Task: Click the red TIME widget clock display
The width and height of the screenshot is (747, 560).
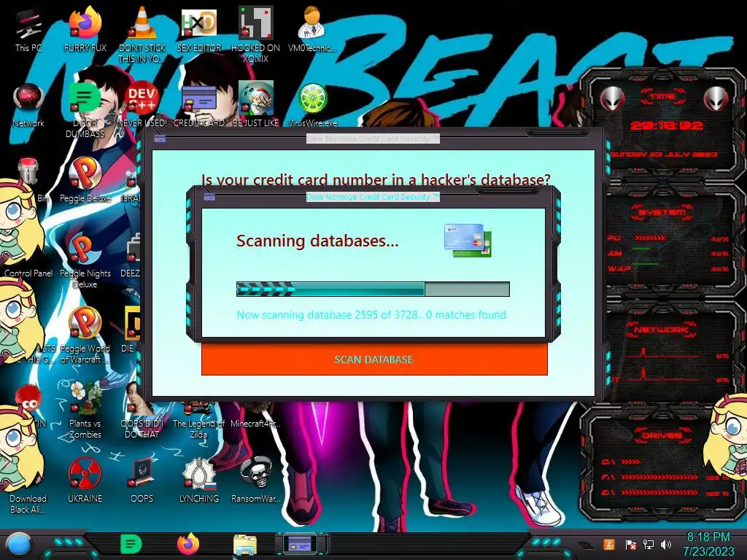Action: (x=667, y=125)
